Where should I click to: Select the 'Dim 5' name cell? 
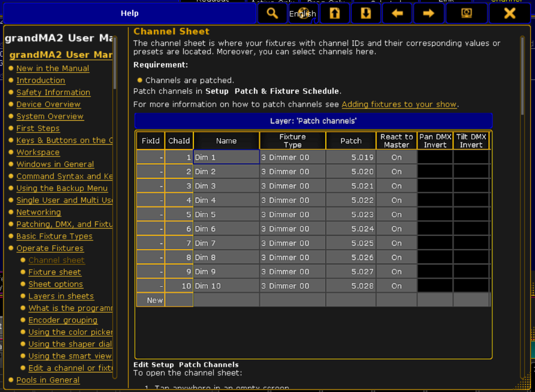226,215
